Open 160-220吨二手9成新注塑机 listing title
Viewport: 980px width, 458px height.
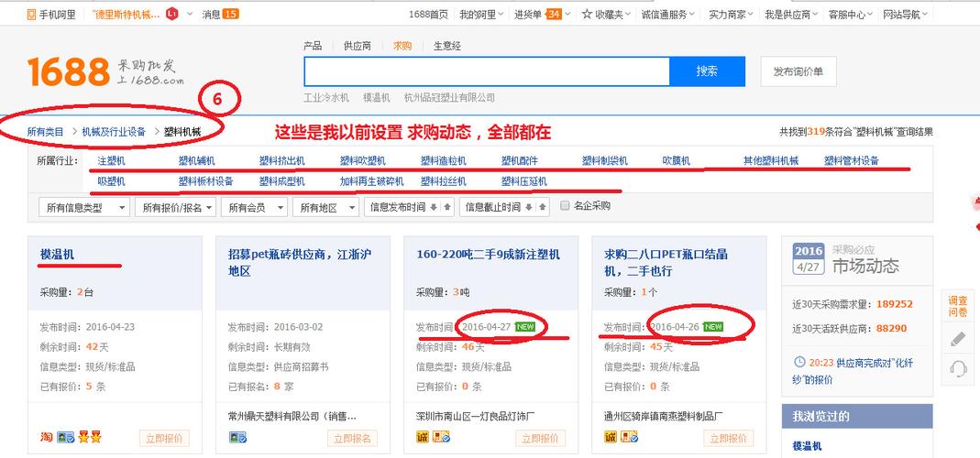point(488,255)
